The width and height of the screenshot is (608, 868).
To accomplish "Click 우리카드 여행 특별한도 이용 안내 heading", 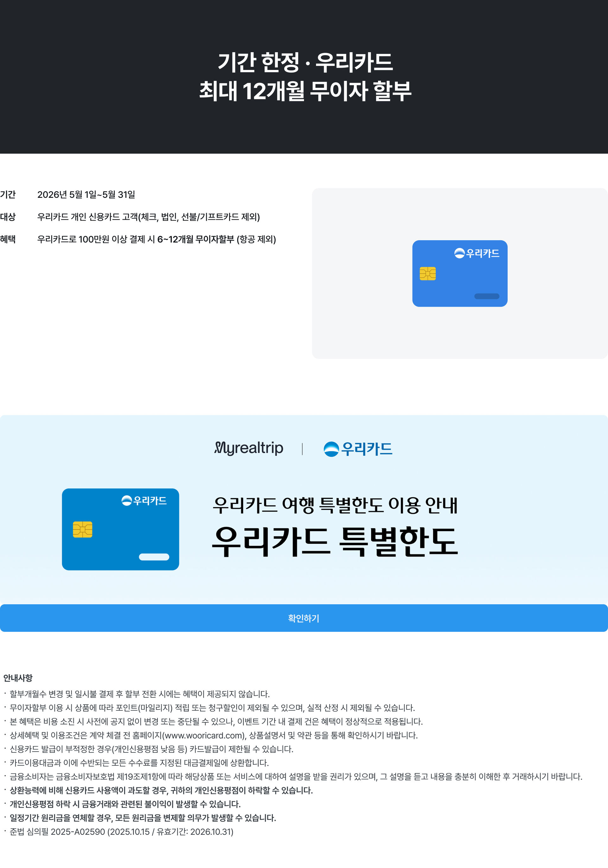I will point(335,505).
